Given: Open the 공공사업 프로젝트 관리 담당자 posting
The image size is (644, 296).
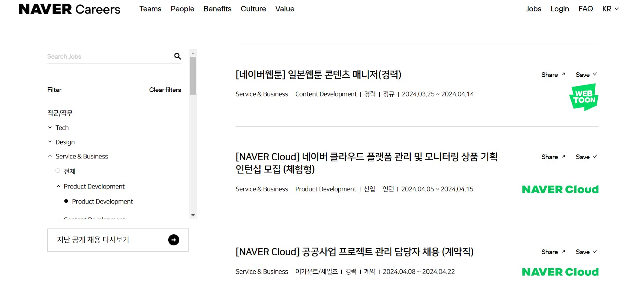Looking at the screenshot, I should pyautogui.click(x=355, y=252).
